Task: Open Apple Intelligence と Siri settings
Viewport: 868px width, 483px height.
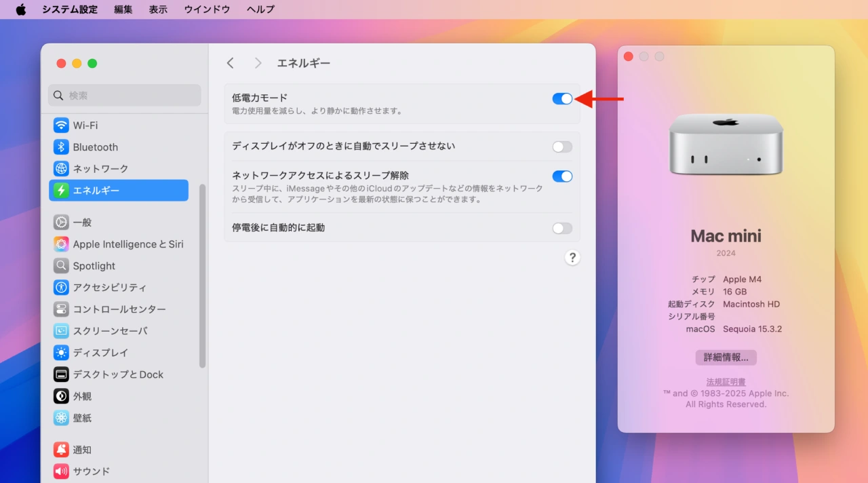Action: (x=62, y=244)
